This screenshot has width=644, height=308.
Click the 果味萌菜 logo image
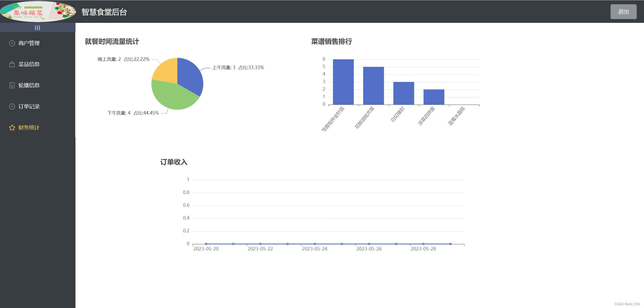[38, 12]
